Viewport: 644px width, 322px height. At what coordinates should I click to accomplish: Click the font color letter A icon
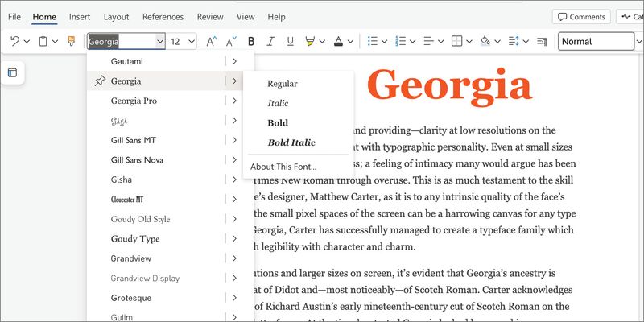click(x=338, y=41)
